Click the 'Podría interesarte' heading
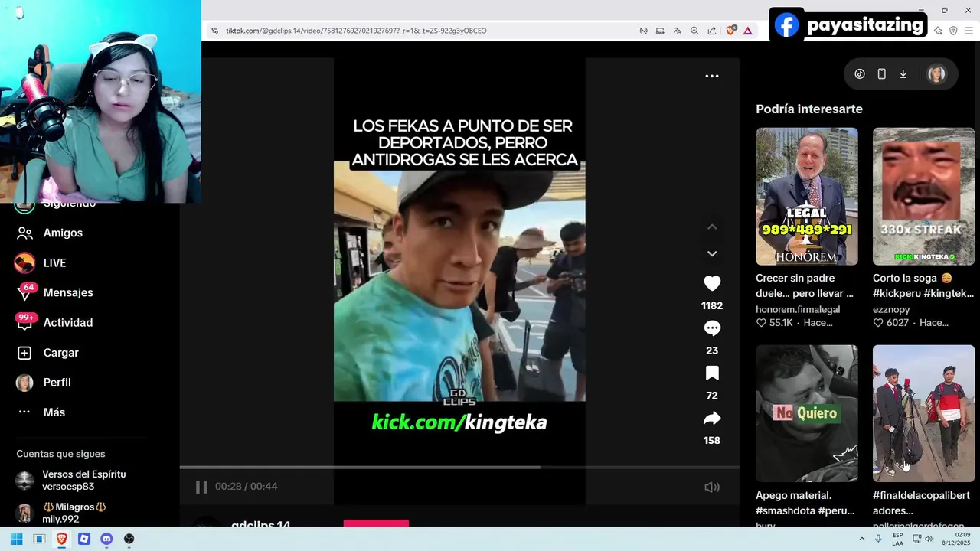 [809, 109]
